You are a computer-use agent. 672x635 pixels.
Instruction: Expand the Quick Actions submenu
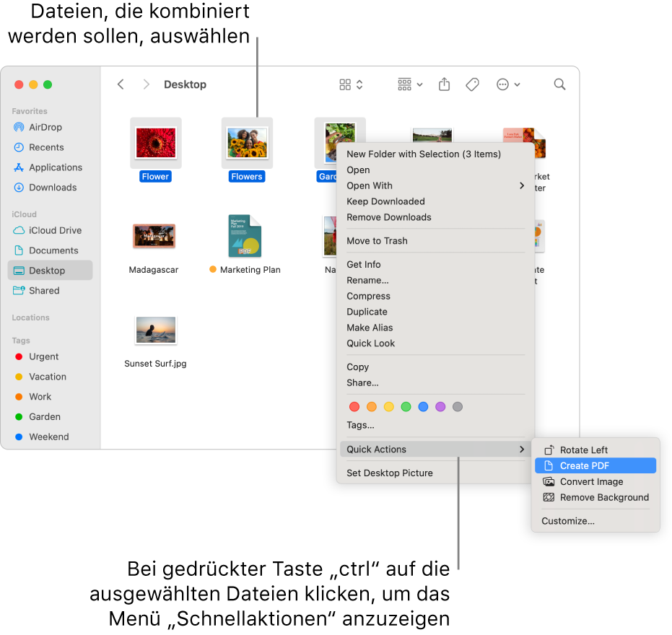(435, 450)
